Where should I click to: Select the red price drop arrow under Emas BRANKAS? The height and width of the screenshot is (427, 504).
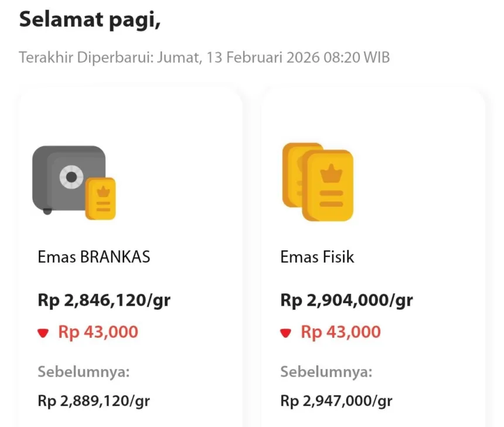click(x=44, y=331)
